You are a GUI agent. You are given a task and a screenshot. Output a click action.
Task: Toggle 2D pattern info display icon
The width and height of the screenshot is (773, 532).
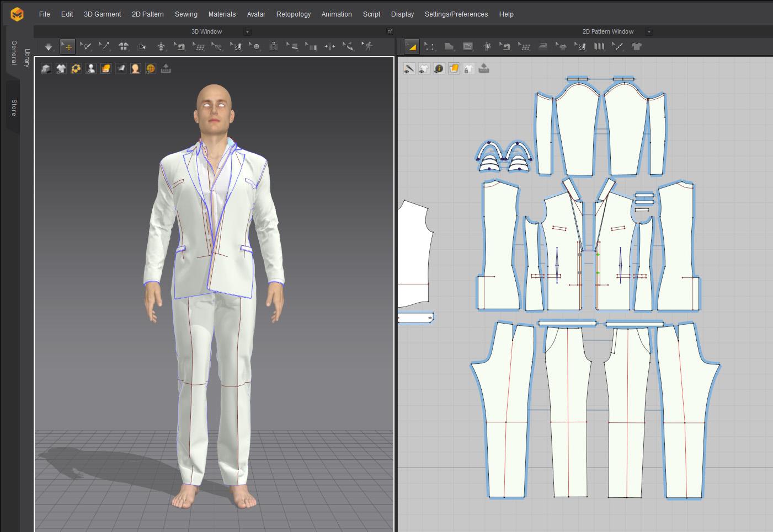click(439, 69)
